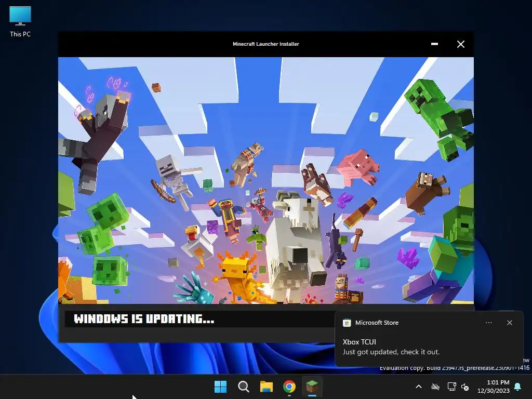Open Google Chrome from the taskbar
Viewport: 532px width, 399px height.
click(x=289, y=387)
